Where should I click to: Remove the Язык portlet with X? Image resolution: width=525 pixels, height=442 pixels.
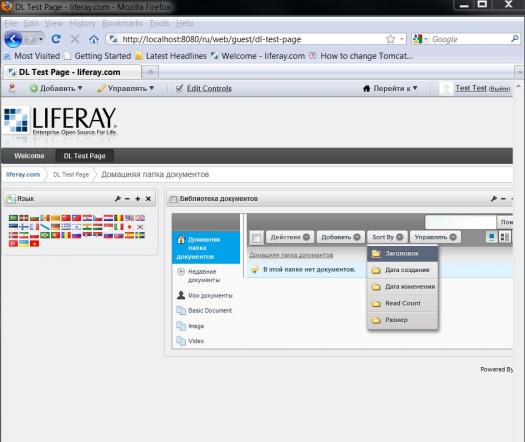pyautogui.click(x=148, y=199)
